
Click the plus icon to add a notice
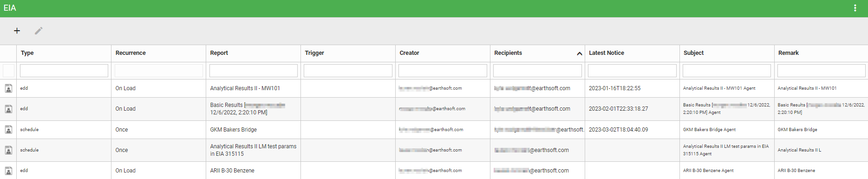pyautogui.click(x=17, y=31)
